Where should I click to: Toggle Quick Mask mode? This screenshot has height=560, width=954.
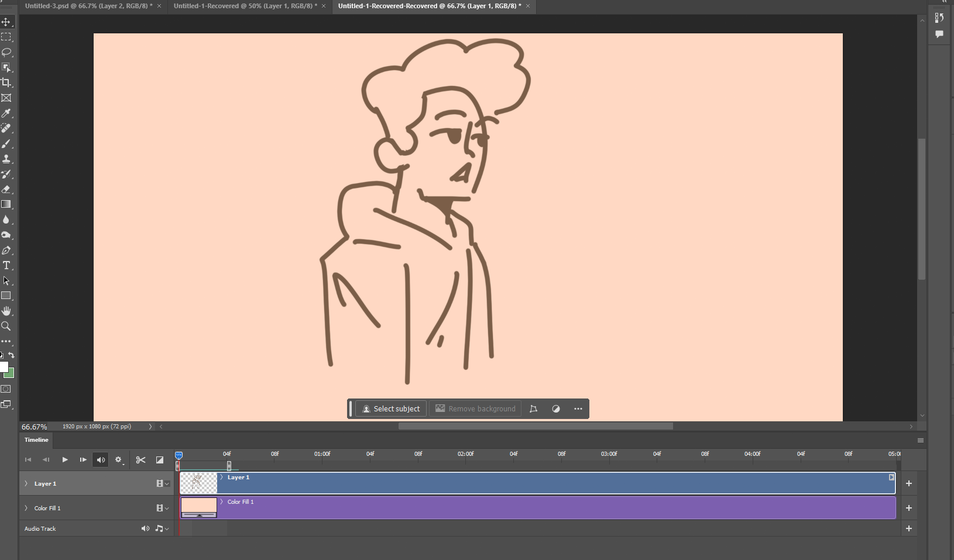point(6,389)
